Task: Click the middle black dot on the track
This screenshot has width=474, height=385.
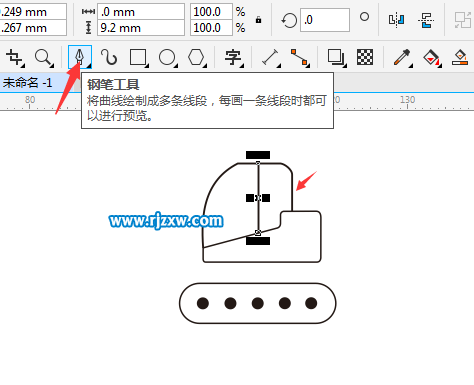Action: pyautogui.click(x=258, y=303)
